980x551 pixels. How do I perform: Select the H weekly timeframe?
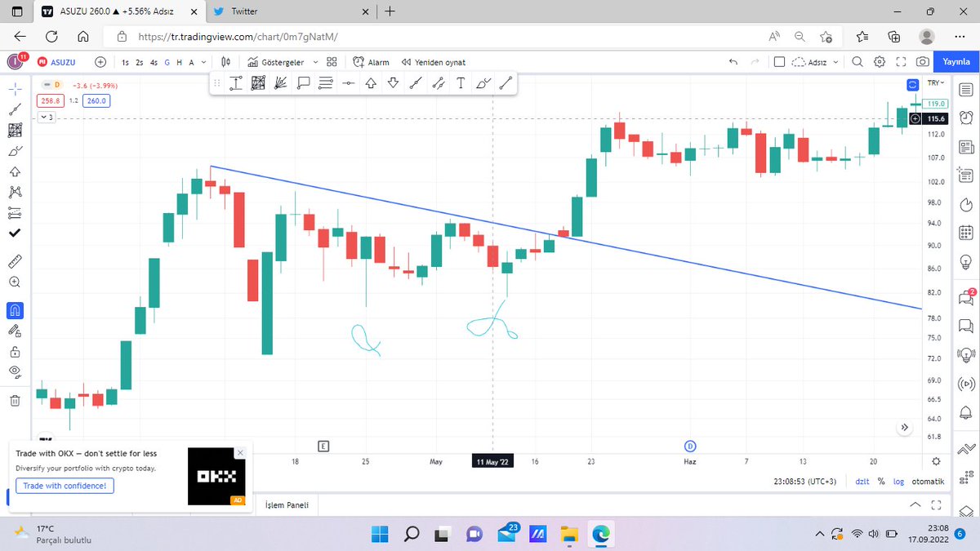pos(179,62)
